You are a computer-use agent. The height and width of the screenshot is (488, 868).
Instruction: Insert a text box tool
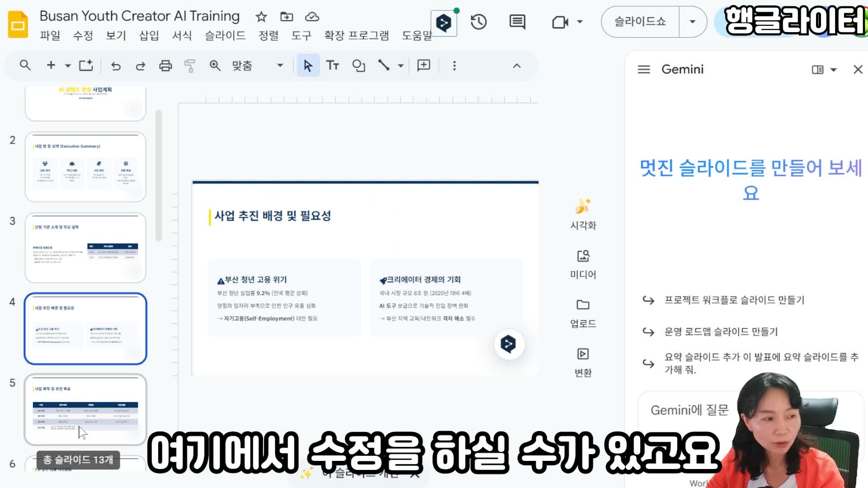point(333,66)
